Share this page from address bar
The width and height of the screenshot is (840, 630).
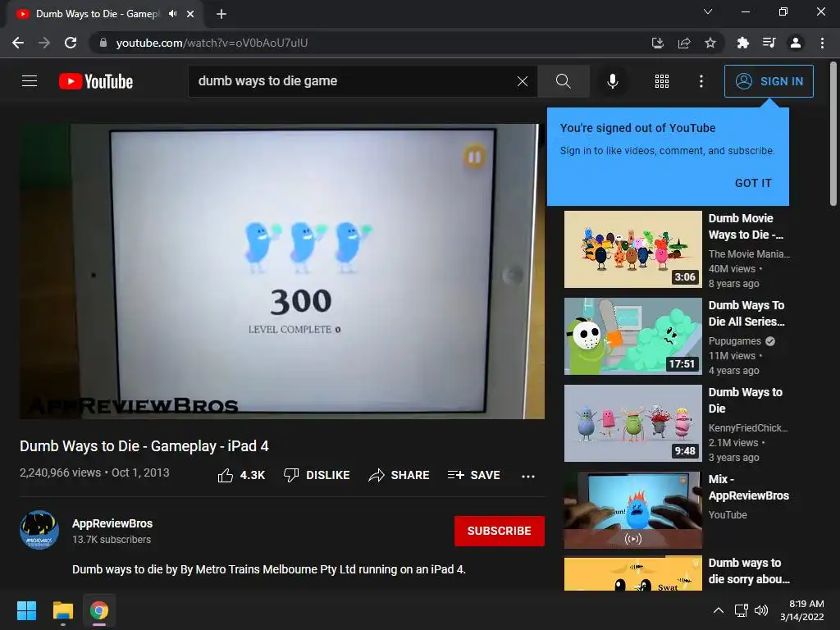684,43
